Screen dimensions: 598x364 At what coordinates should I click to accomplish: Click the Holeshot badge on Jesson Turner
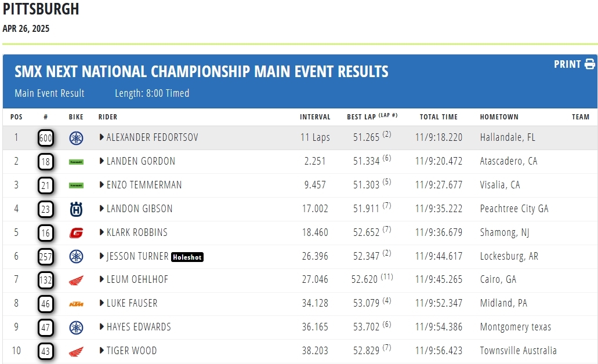[187, 257]
